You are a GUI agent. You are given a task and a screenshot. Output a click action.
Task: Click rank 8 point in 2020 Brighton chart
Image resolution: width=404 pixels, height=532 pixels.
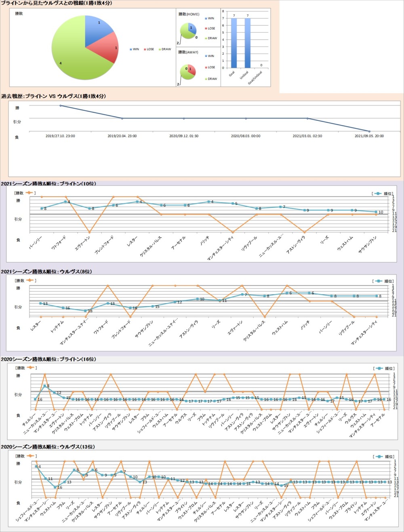(45, 386)
